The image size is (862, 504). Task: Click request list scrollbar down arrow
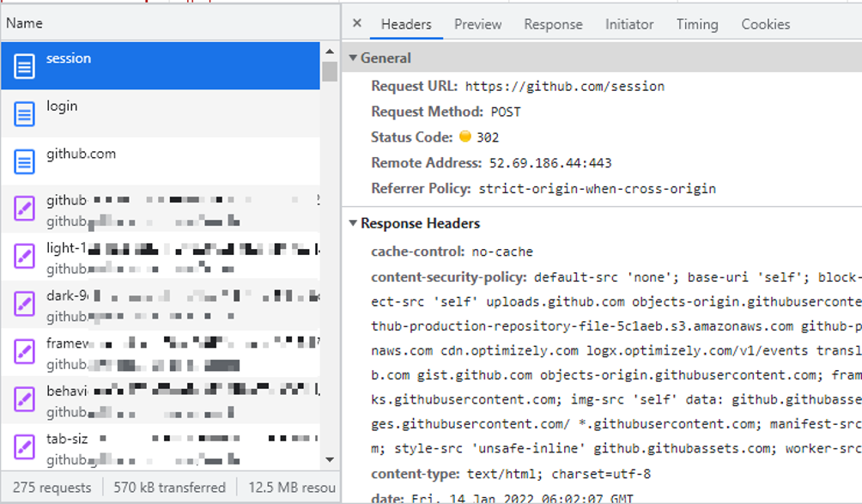(330, 460)
